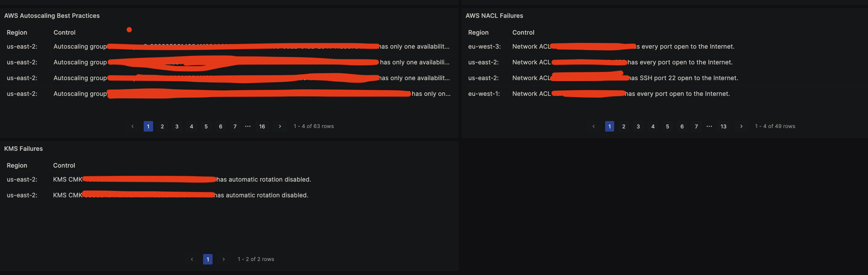
Task: Select page 7 in Autoscaling Best Practices
Action: (235, 126)
